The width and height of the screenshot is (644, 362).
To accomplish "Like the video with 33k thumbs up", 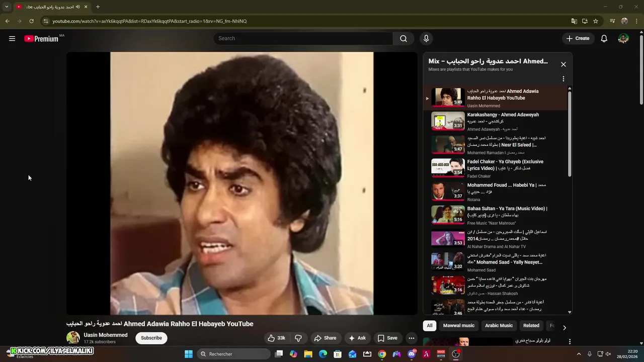I will pyautogui.click(x=277, y=338).
